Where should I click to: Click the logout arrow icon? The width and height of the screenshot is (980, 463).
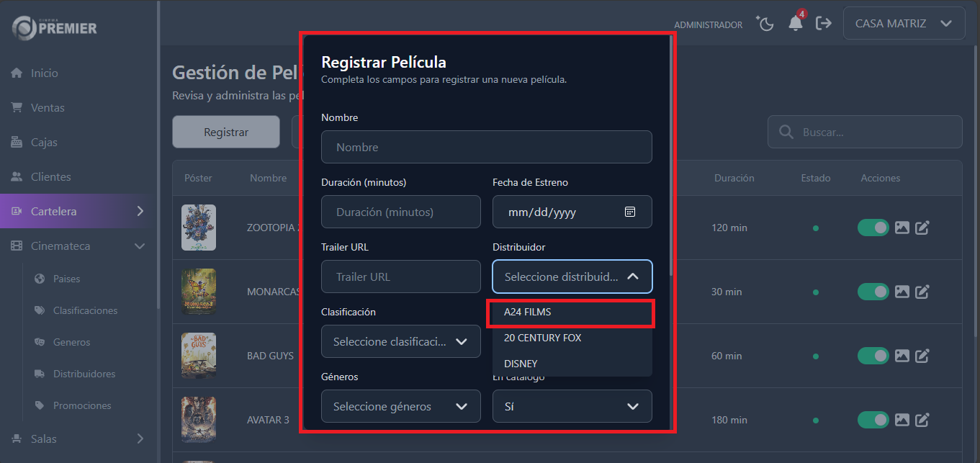[824, 23]
